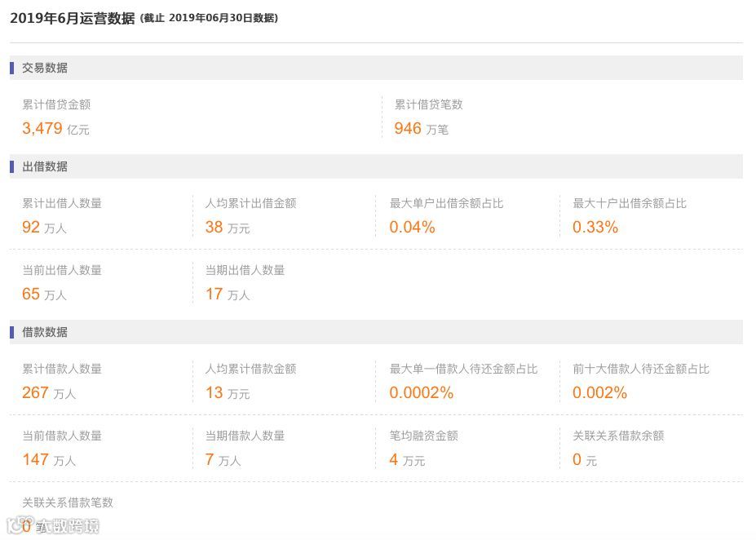Click the 2019年6月运营数据 page title
This screenshot has width=756, height=540.
click(x=73, y=18)
